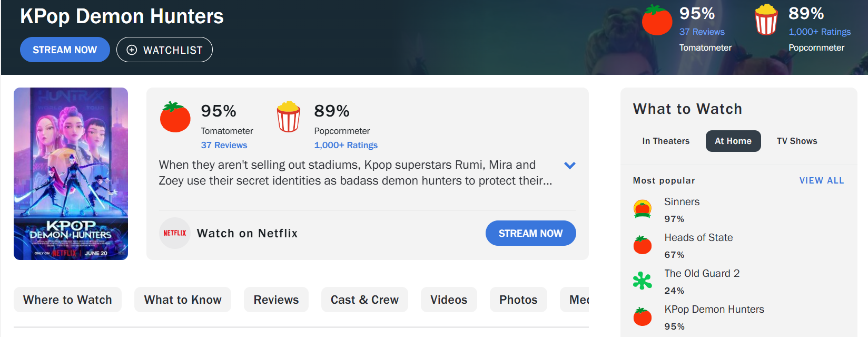Open the Cast & Crew section
Image resolution: width=868 pixels, height=337 pixels.
(x=364, y=300)
